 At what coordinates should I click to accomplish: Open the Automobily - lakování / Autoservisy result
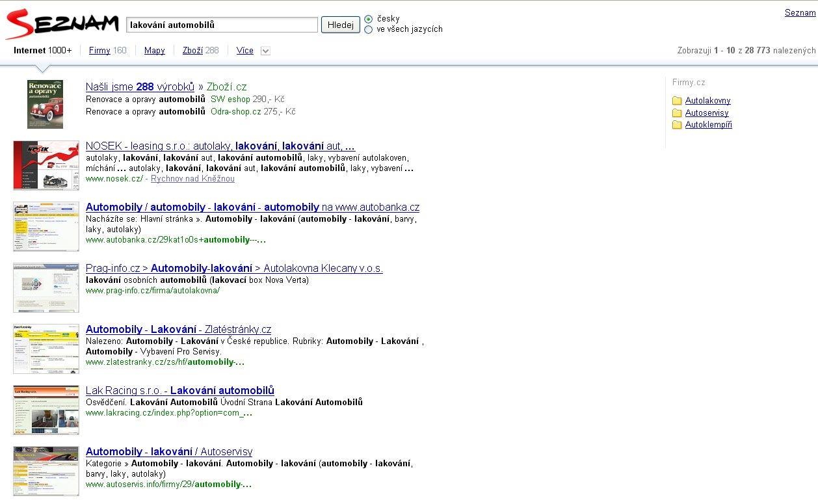click(x=169, y=452)
